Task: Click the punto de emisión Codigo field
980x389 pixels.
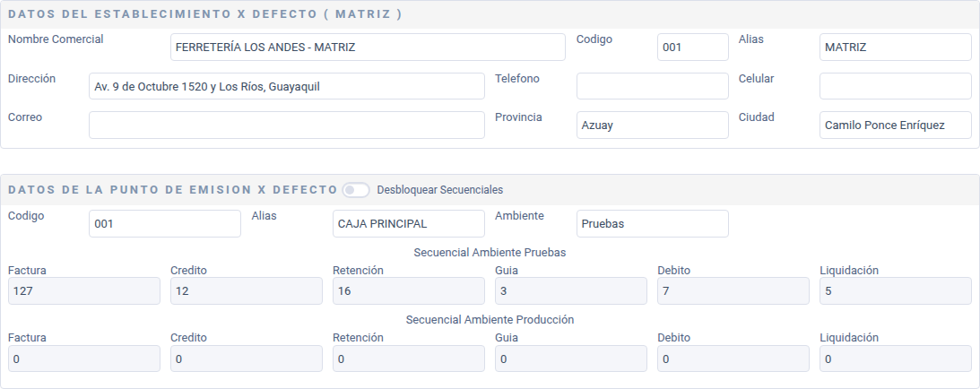Action: (x=165, y=223)
